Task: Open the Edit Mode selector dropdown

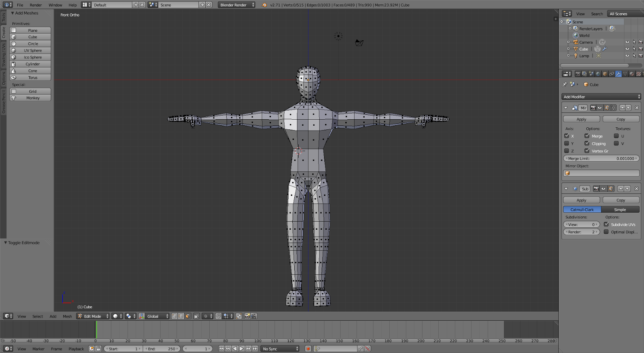Action: coord(93,316)
